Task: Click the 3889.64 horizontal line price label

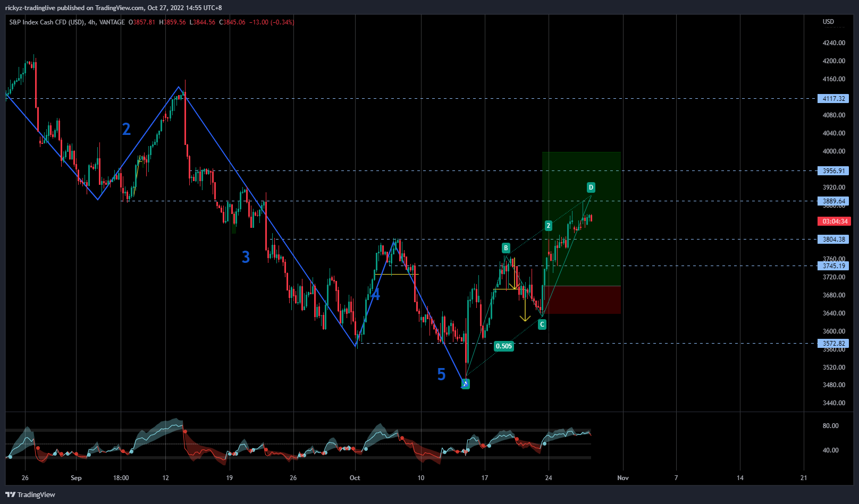Action: 833,201
